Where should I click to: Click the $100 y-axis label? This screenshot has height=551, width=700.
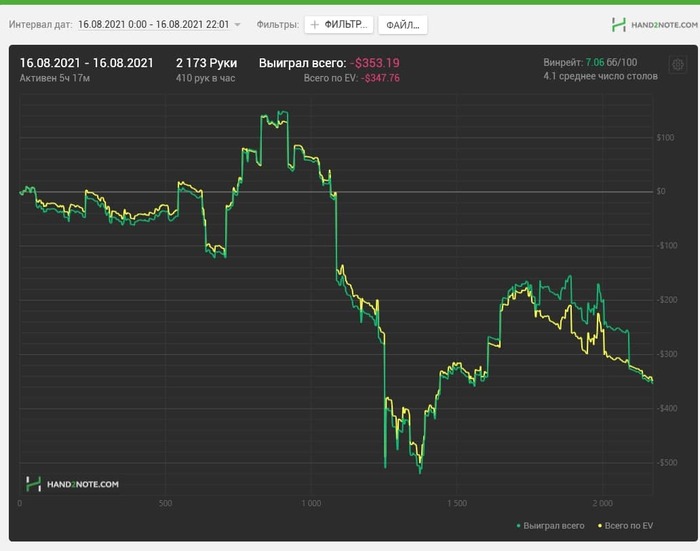coord(665,138)
